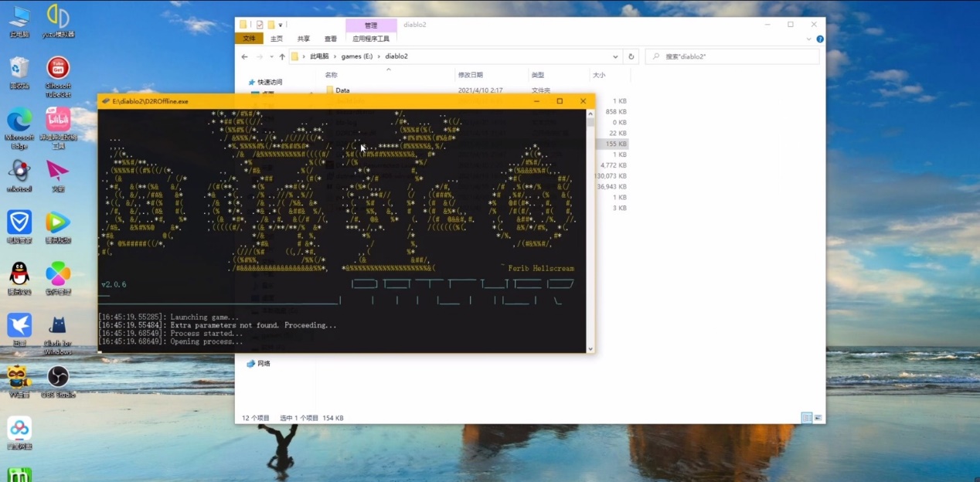Screen dimensions: 980x482
Task: Open recent locations dropdown beside forward arrow
Action: pyautogui.click(x=271, y=56)
